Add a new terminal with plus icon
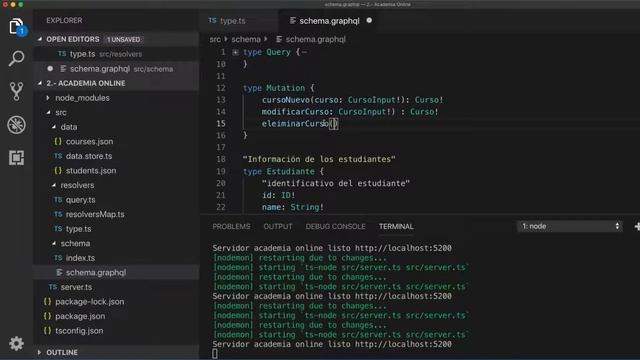 [x=637, y=226]
